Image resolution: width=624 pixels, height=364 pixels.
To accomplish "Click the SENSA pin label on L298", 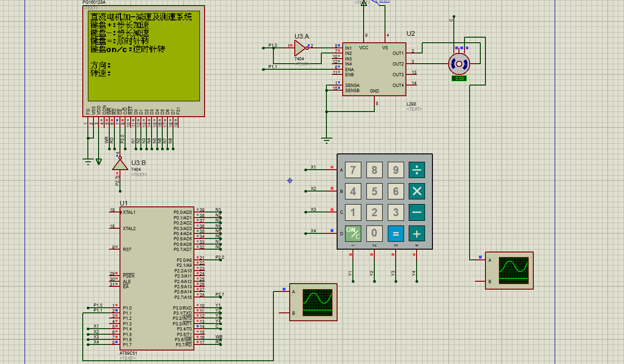I will [352, 86].
